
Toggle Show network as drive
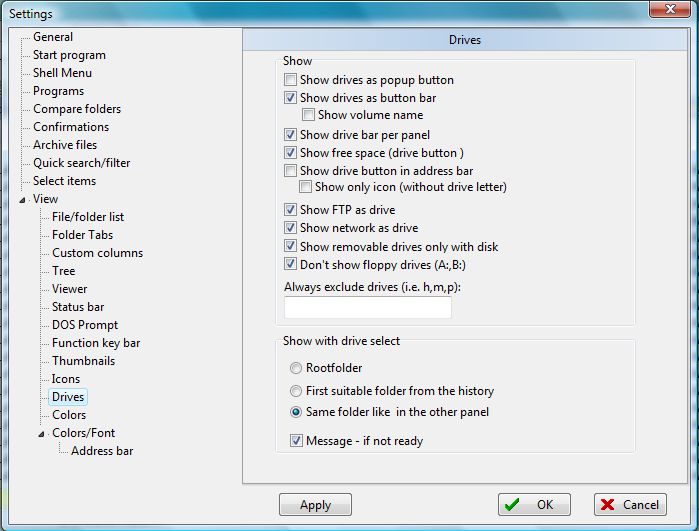pyautogui.click(x=290, y=228)
